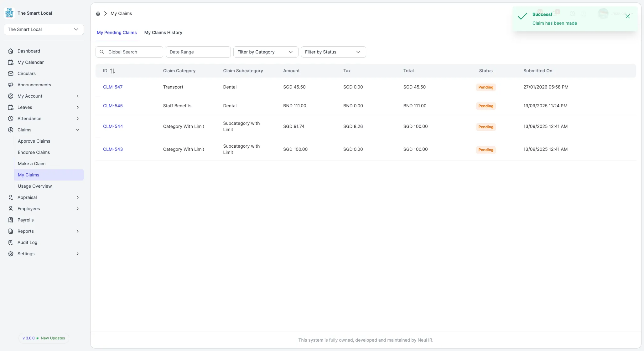Switch to My Claims History tab
Viewport: 644px width, 351px height.
163,33
